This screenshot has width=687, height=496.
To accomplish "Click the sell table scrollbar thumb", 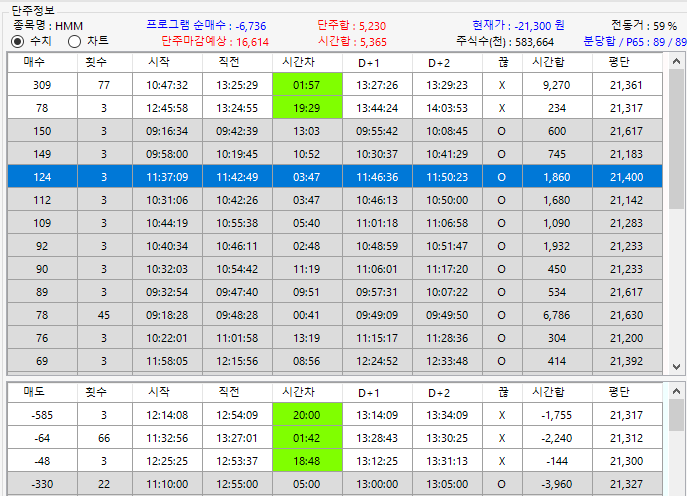I will pos(676,415).
